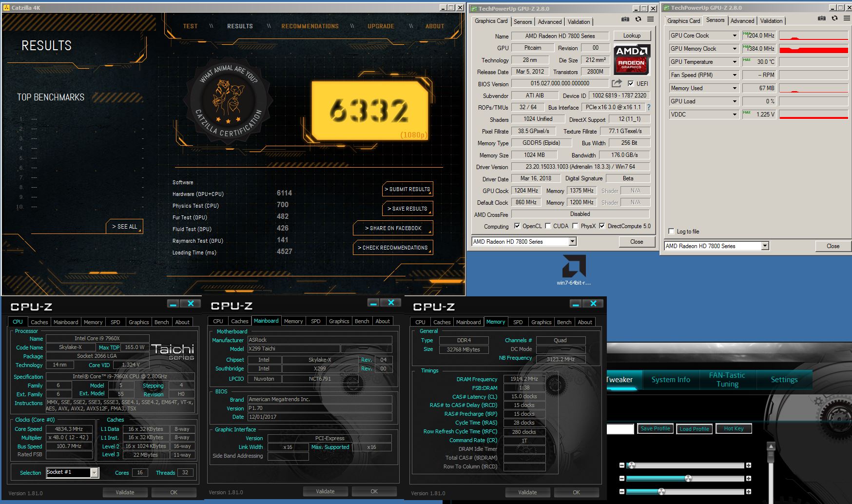Click the Catzilla 4K title bar icon

pyautogui.click(x=6, y=8)
